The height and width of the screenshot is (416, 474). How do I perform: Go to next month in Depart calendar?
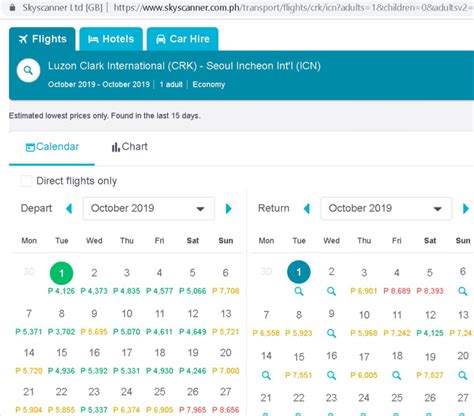click(228, 209)
